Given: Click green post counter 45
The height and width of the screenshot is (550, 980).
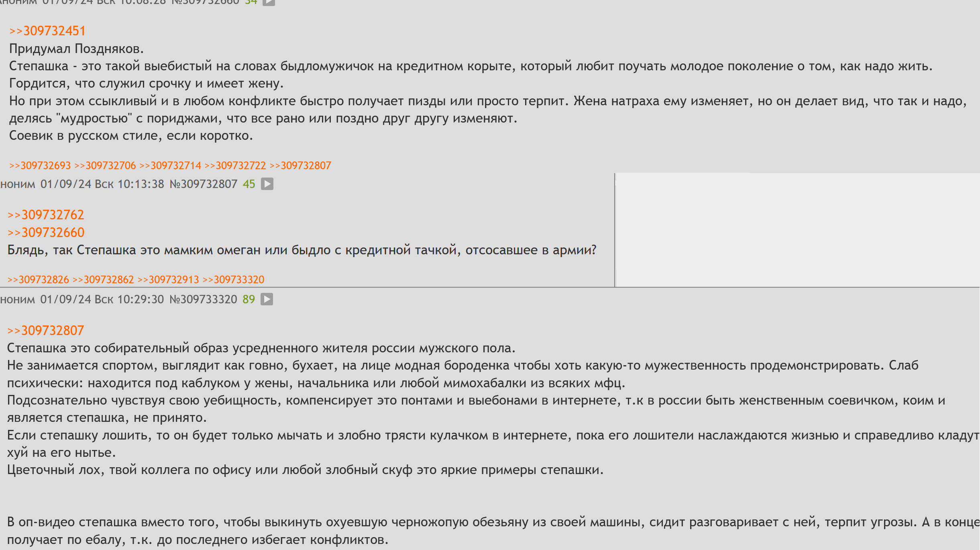Looking at the screenshot, I should 249,184.
